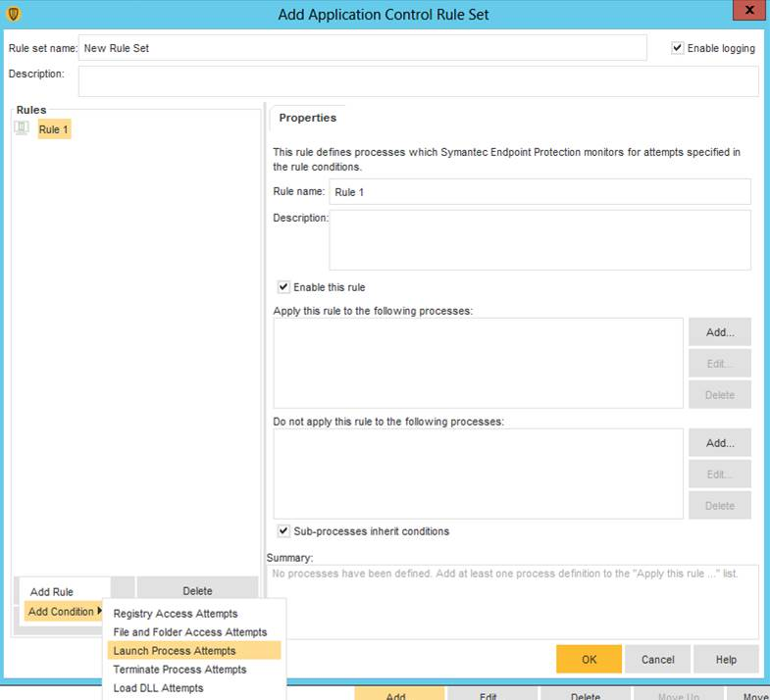Viewport: 770px width, 700px height.
Task: Click Move Up in background window
Action: [x=678, y=693]
